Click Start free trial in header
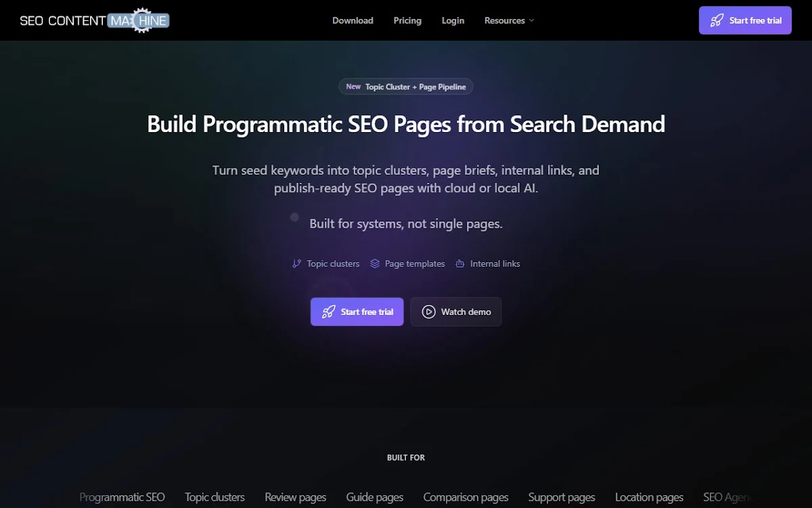The width and height of the screenshot is (812, 508). pyautogui.click(x=745, y=20)
